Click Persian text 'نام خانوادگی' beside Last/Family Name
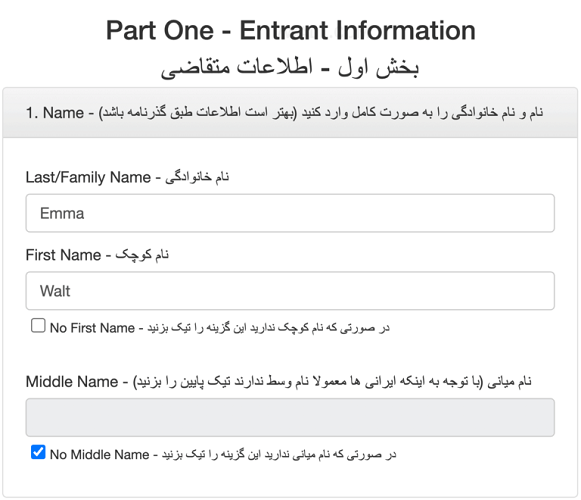This screenshot has height=500, width=581. [x=197, y=177]
